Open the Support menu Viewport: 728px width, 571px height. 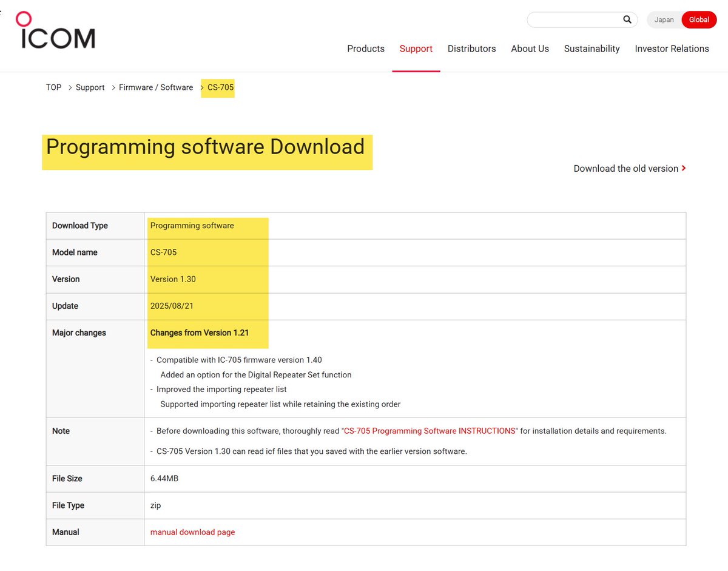click(416, 49)
